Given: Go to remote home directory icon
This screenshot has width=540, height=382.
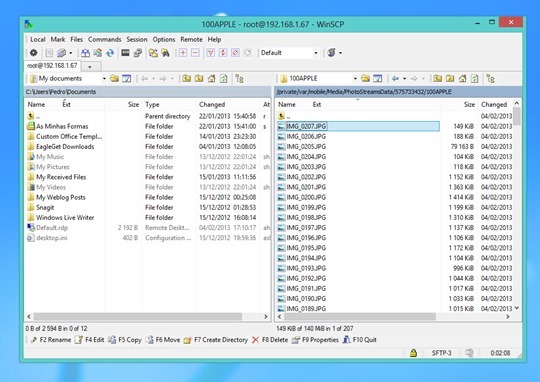Looking at the screenshot, I should click(x=463, y=79).
